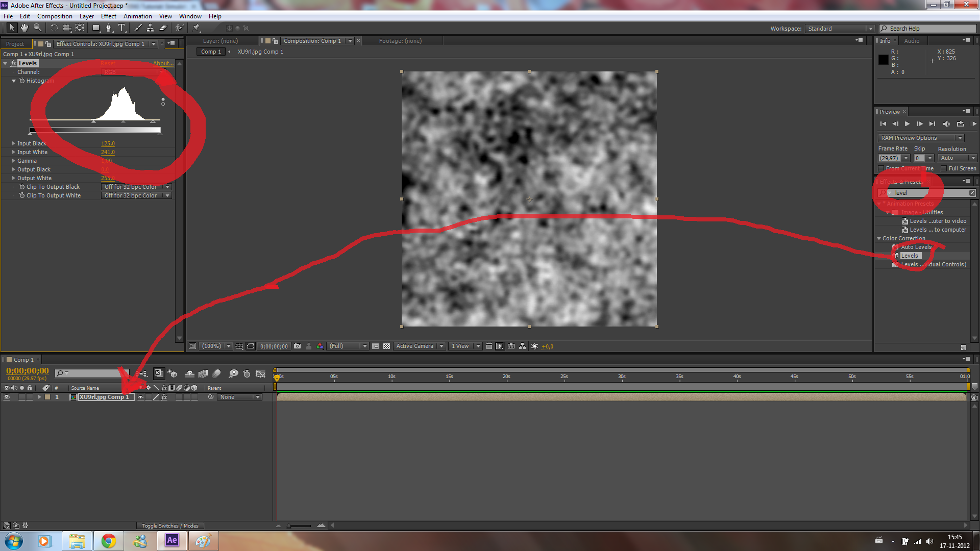Expand the Input Black property
980x551 pixels.
point(13,143)
